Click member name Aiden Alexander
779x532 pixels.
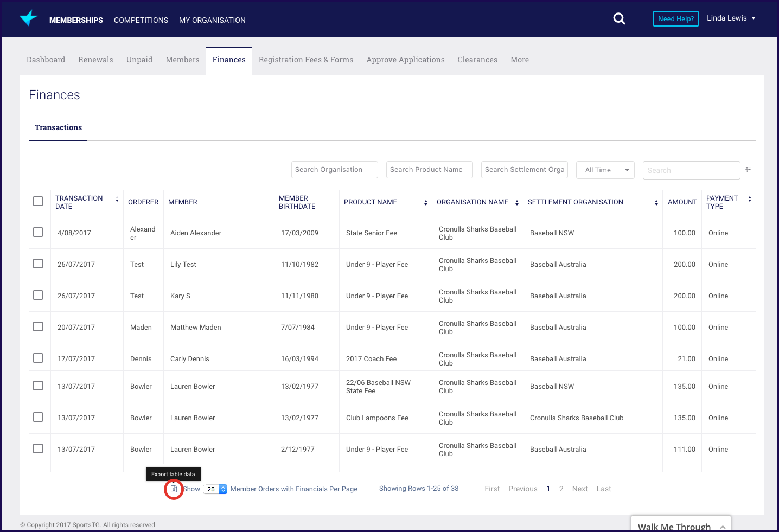[x=196, y=233]
